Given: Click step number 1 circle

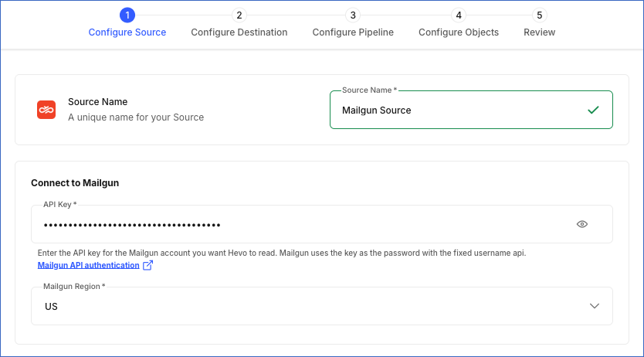Looking at the screenshot, I should [x=127, y=15].
